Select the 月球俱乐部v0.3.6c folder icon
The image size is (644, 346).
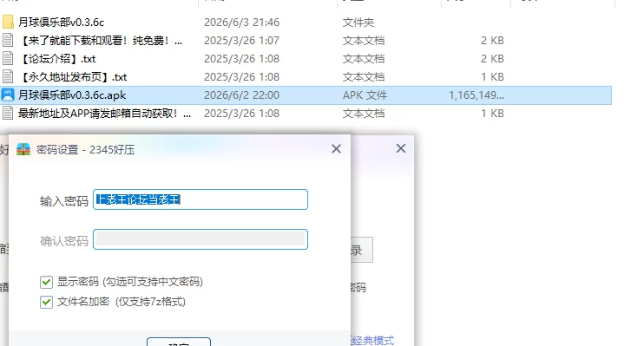(8, 22)
